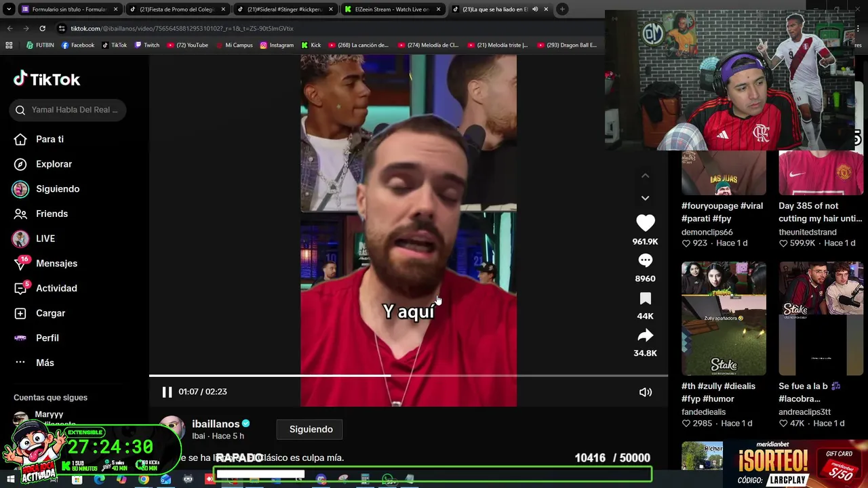Open ibaillanos profile name link
The height and width of the screenshot is (488, 868).
(x=216, y=424)
